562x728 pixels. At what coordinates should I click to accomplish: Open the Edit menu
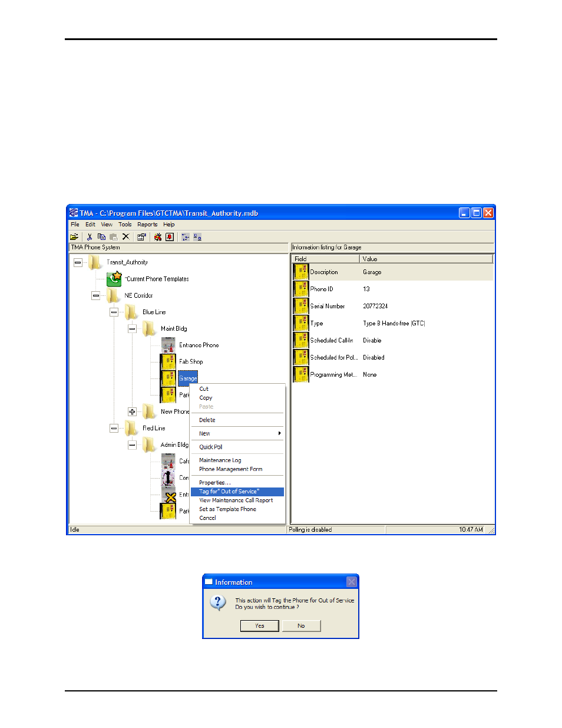[90, 224]
